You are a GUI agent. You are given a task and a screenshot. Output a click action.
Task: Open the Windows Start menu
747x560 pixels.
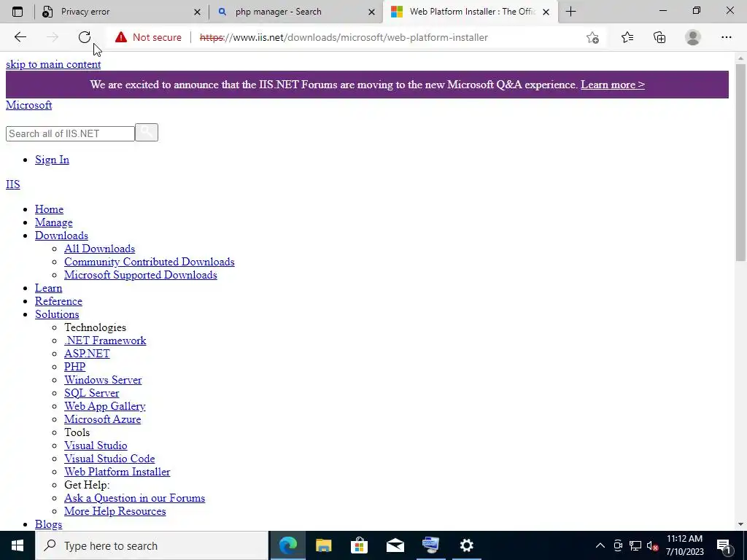pyautogui.click(x=18, y=545)
